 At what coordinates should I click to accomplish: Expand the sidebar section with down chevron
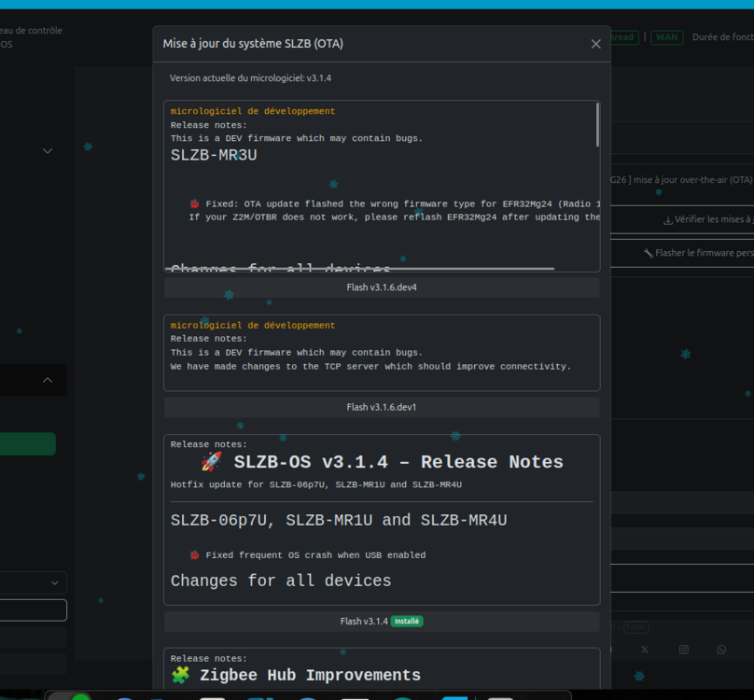pyautogui.click(x=48, y=151)
